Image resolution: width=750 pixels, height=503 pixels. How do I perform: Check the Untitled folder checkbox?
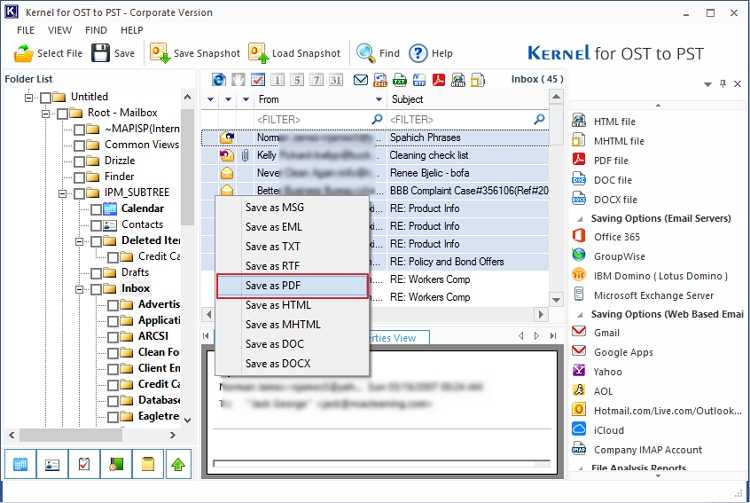point(45,98)
